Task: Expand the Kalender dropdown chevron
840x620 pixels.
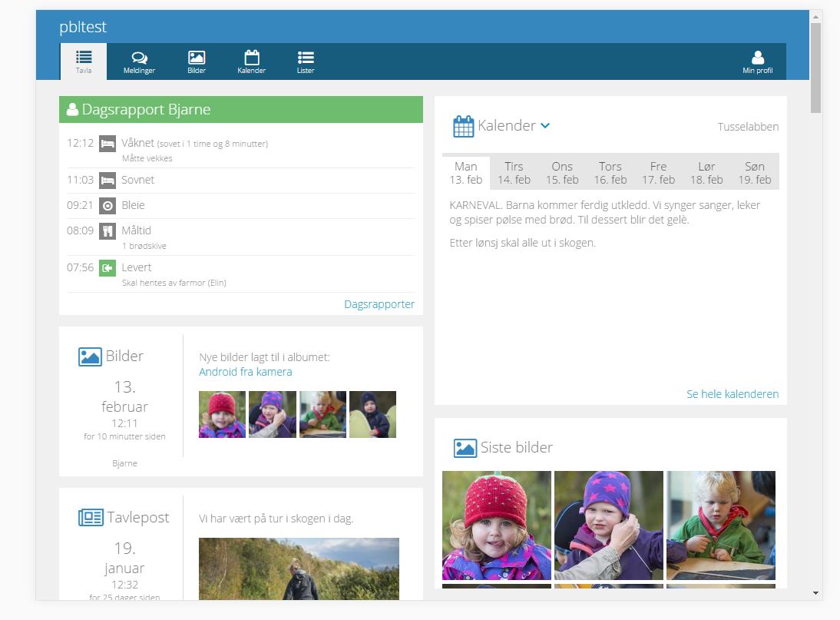Action: 545,126
